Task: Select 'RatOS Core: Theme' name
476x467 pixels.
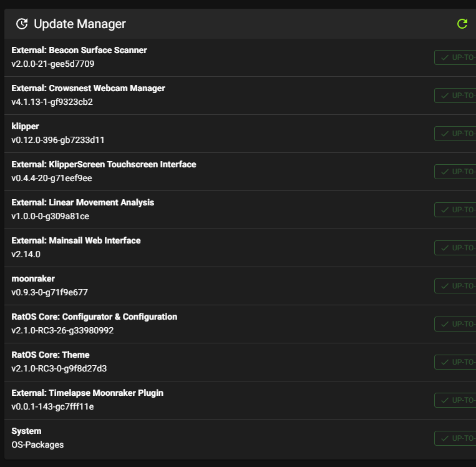Action: [51, 355]
